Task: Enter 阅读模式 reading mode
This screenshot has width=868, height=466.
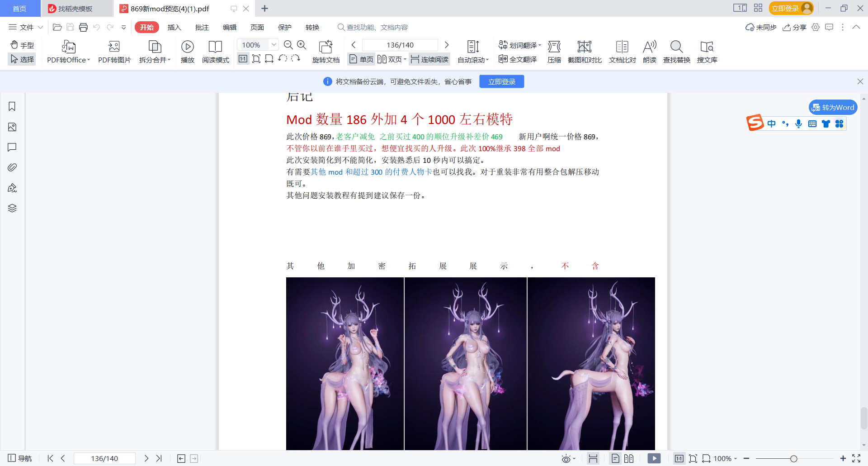Action: click(x=216, y=52)
